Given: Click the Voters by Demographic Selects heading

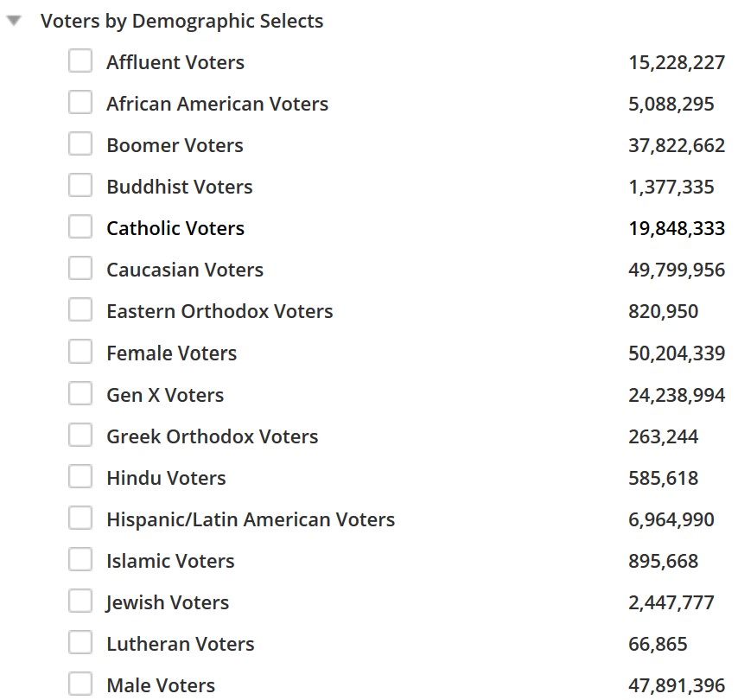Looking at the screenshot, I should click(181, 22).
